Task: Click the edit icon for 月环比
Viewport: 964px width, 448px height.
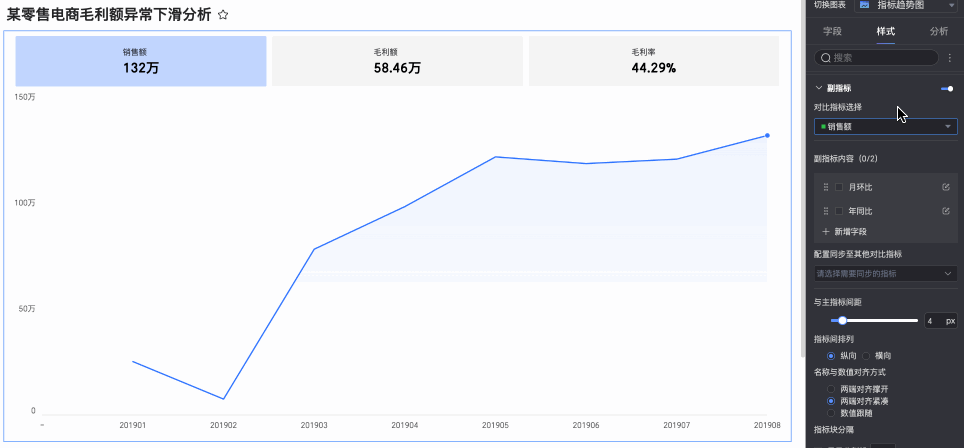Action: [x=946, y=187]
